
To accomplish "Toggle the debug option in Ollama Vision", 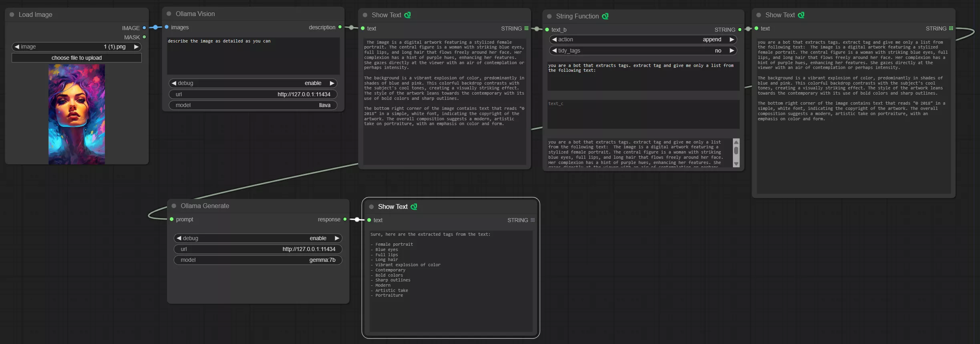I will pos(253,83).
